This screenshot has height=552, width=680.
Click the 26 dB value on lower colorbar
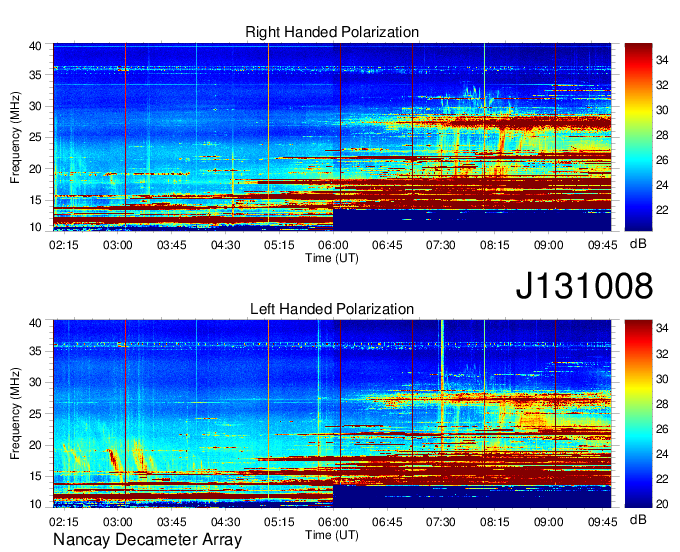coord(662,429)
